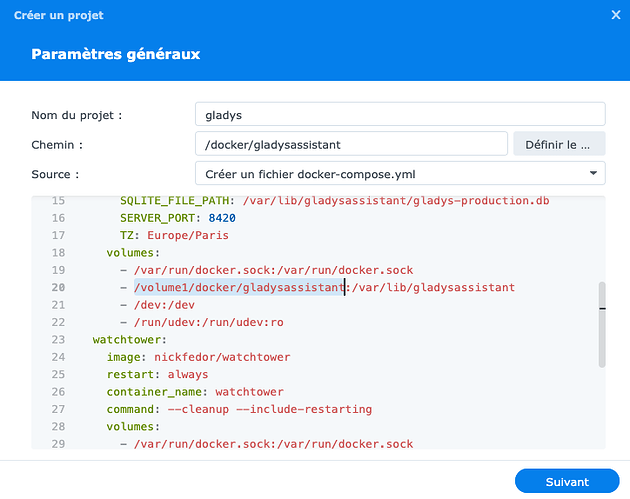
Task: Click the SERVER_PORT value 8420
Action: tap(222, 218)
